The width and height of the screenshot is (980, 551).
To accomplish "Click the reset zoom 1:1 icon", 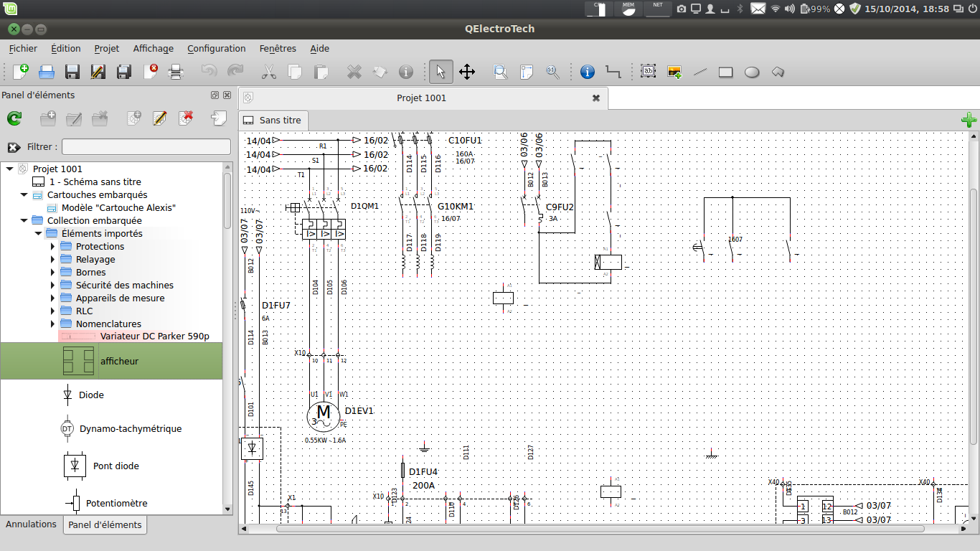I will coord(552,72).
